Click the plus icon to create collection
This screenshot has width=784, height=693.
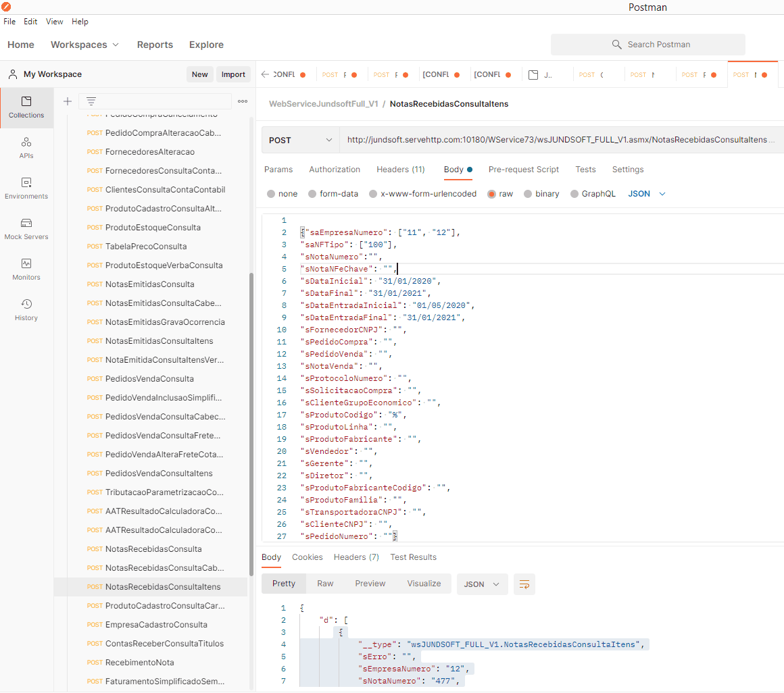(68, 101)
